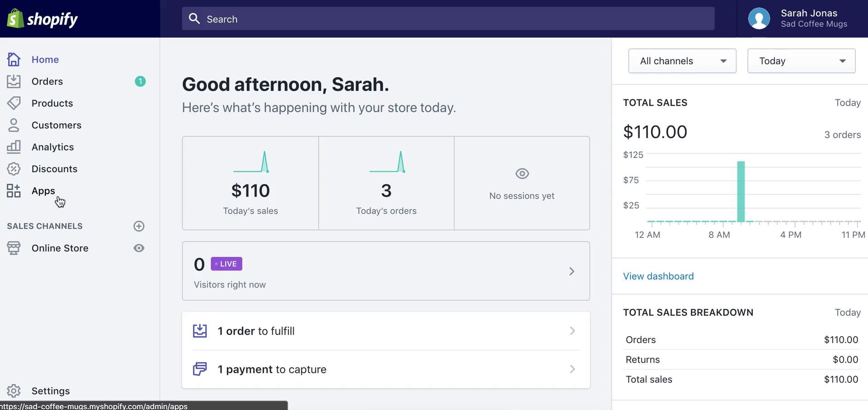Click the Analytics bar chart icon
Image resolution: width=868 pixels, height=410 pixels.
point(14,147)
